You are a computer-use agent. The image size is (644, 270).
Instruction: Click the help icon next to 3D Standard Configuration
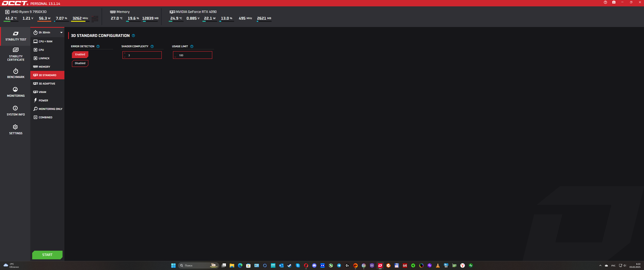click(133, 36)
